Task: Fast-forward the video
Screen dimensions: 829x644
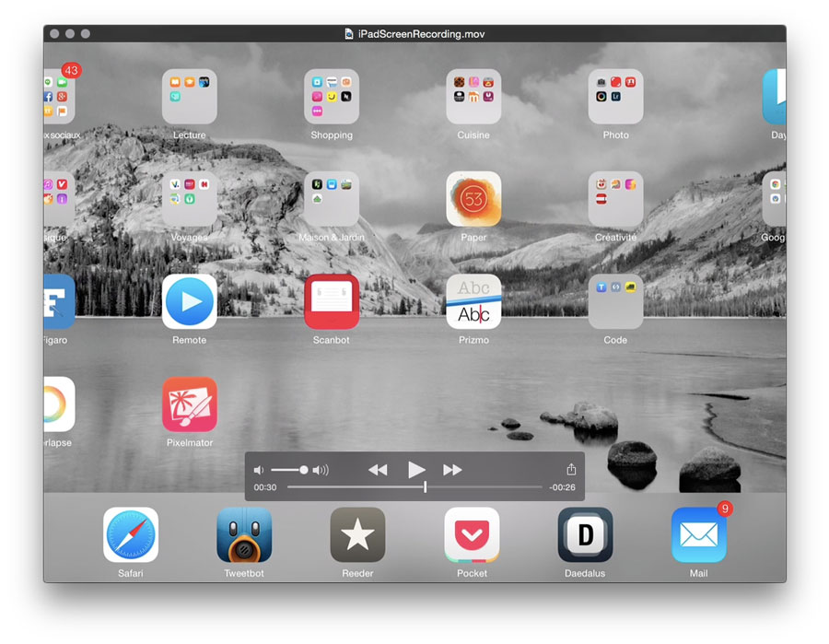Action: coord(452,470)
